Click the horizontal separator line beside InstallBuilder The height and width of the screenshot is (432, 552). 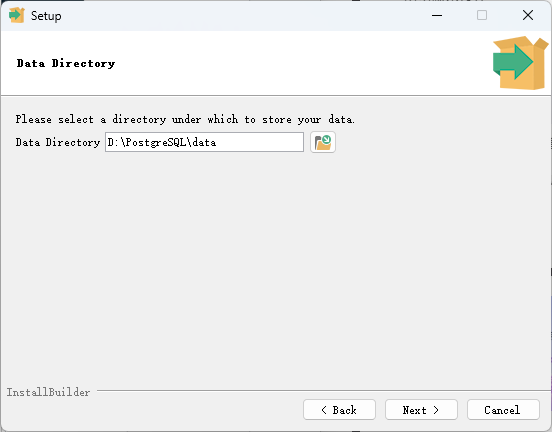[x=324, y=390]
